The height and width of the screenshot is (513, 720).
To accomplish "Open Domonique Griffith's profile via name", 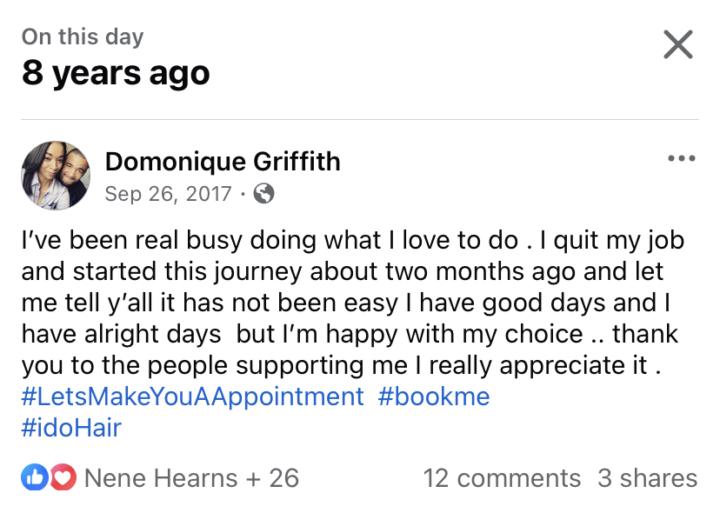I will point(222,161).
